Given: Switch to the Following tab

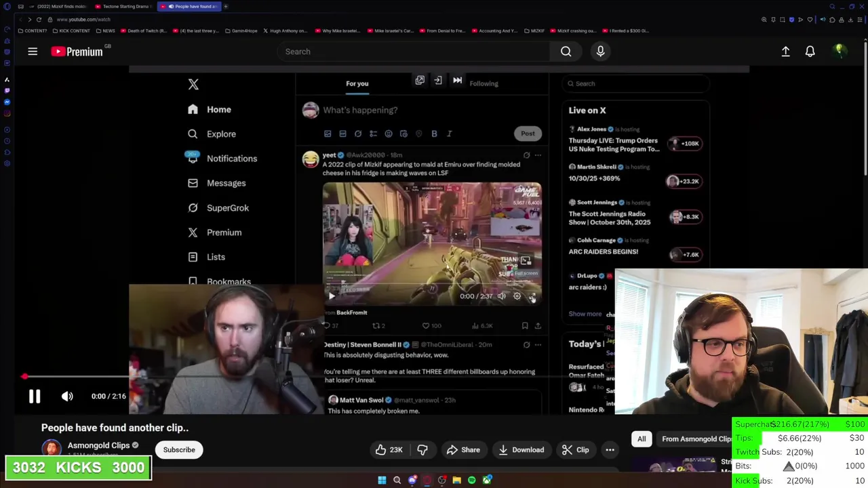Looking at the screenshot, I should [x=484, y=83].
